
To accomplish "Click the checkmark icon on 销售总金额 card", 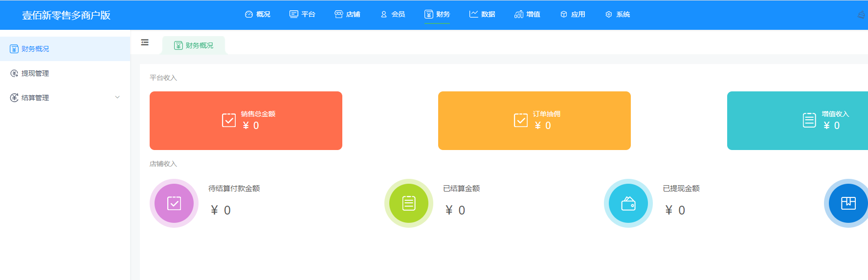I will pos(229,120).
